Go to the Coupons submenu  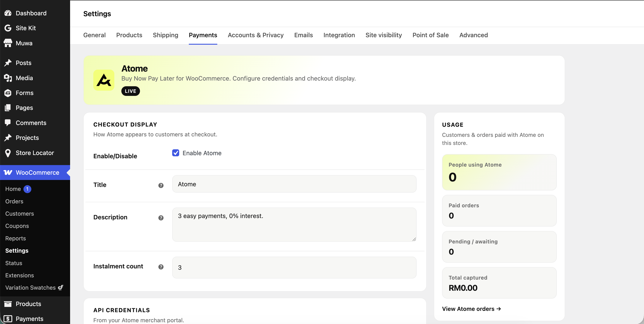(x=17, y=226)
